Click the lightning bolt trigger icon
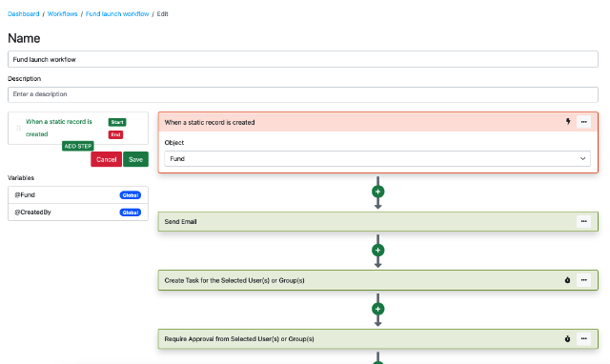This screenshot has height=364, width=610. (x=568, y=122)
